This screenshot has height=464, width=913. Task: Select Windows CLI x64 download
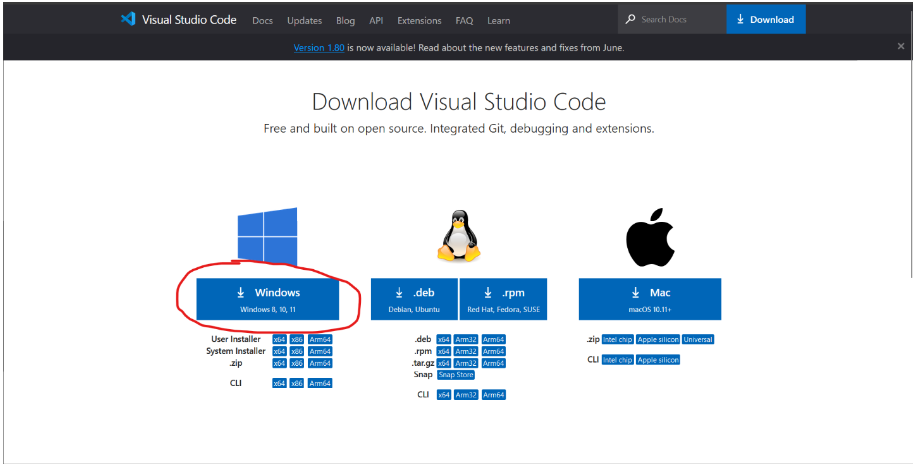click(x=279, y=384)
